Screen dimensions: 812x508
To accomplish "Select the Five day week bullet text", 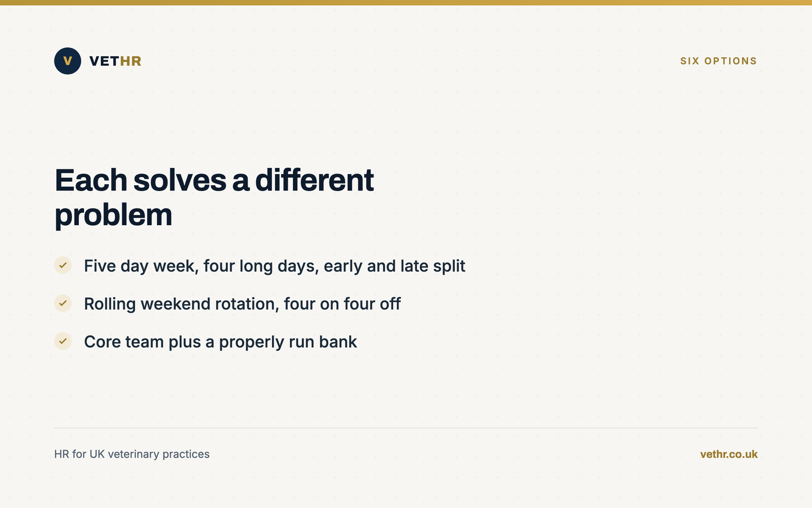I will (x=274, y=266).
